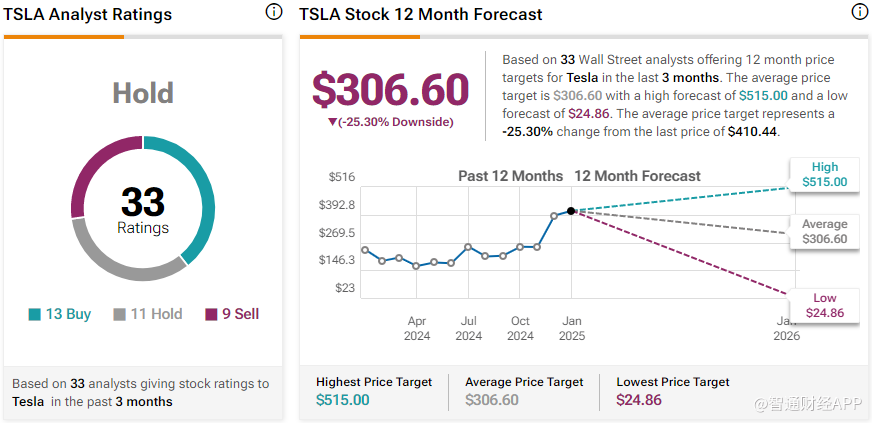Click the High $515.00 forecast label

(824, 175)
